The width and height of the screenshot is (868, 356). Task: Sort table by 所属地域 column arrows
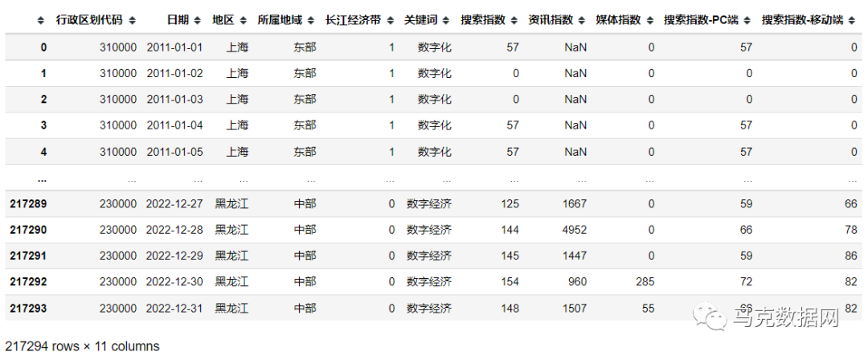pyautogui.click(x=313, y=21)
